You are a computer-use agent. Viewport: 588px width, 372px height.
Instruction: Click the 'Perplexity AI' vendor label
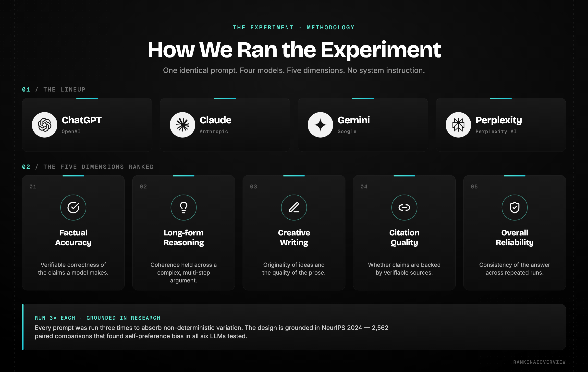[x=496, y=131]
